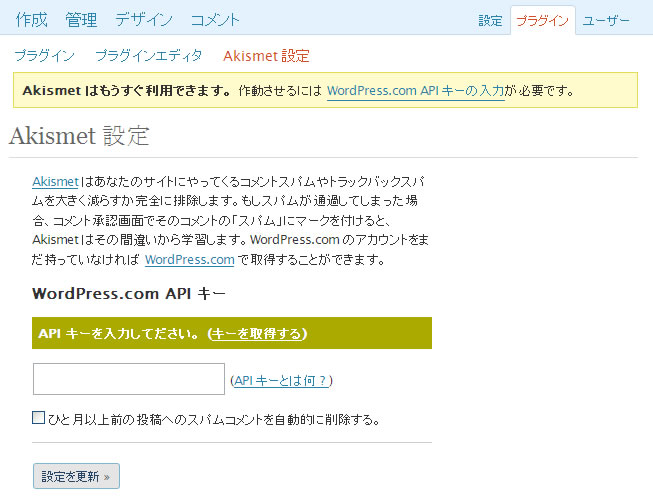Click the WordPress.com API キー section heading

[129, 294]
